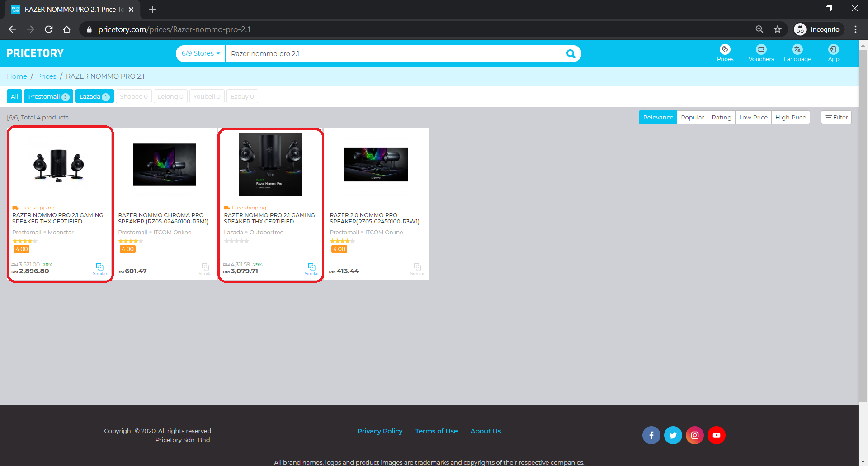This screenshot has width=868, height=466.
Task: Select the Youbeli 0 store filter
Action: [207, 96]
